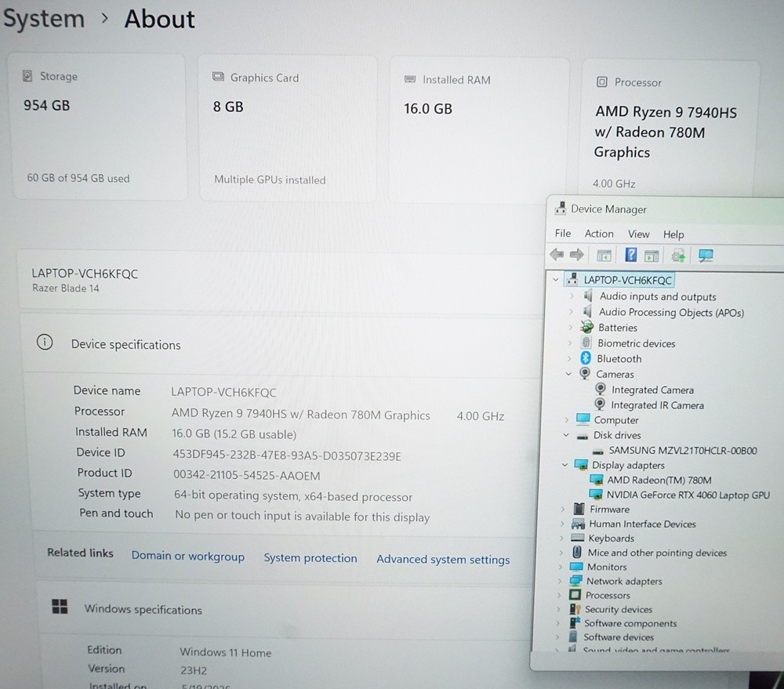
Task: Click the Network adapters category icon
Action: click(x=576, y=581)
